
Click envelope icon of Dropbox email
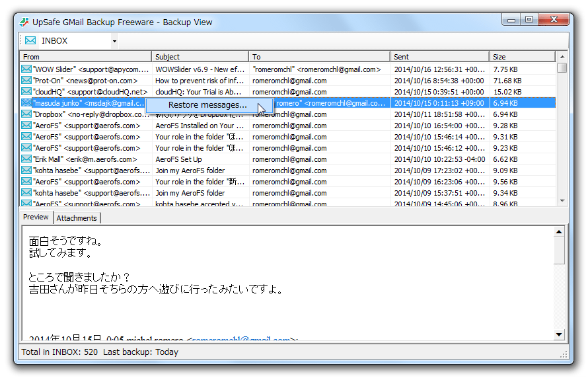click(x=26, y=114)
